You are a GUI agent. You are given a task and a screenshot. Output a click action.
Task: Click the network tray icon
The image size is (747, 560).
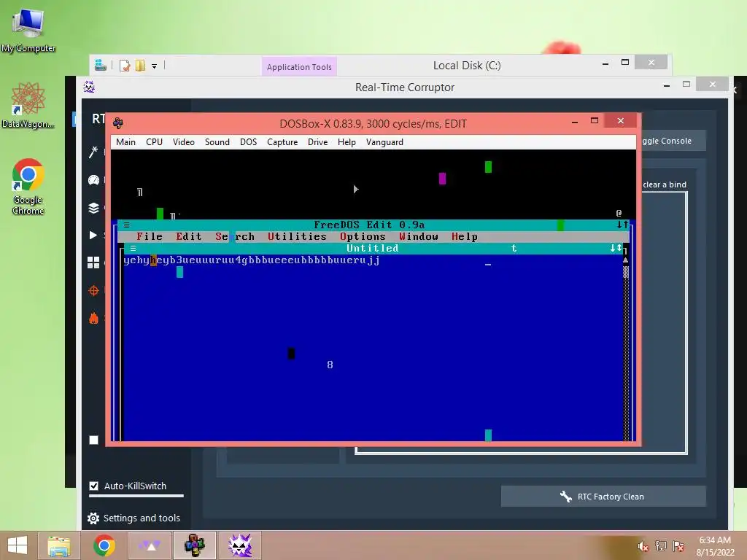point(661,546)
